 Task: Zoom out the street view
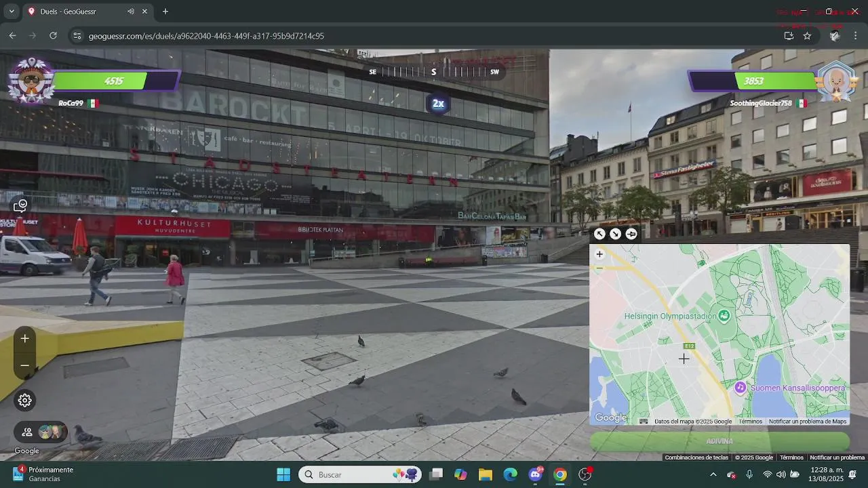click(x=24, y=365)
